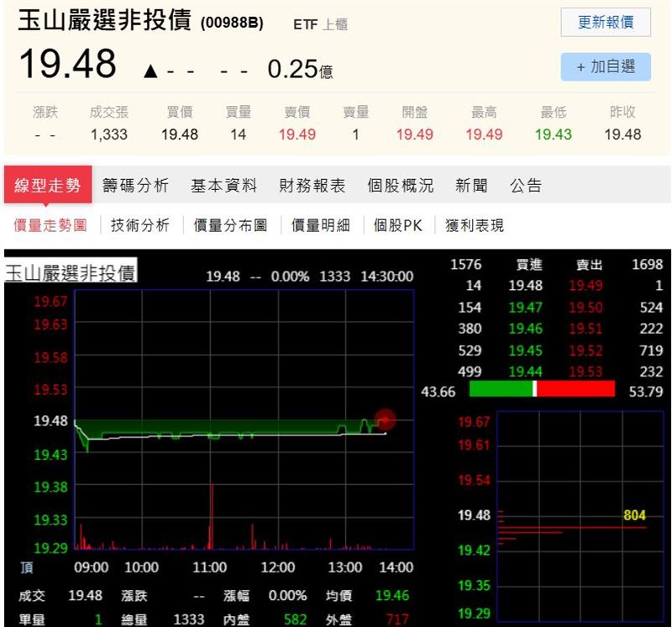Viewport: 672px width, 627px height.
Task: Click the large 19.48 current price
Action: pos(68,64)
